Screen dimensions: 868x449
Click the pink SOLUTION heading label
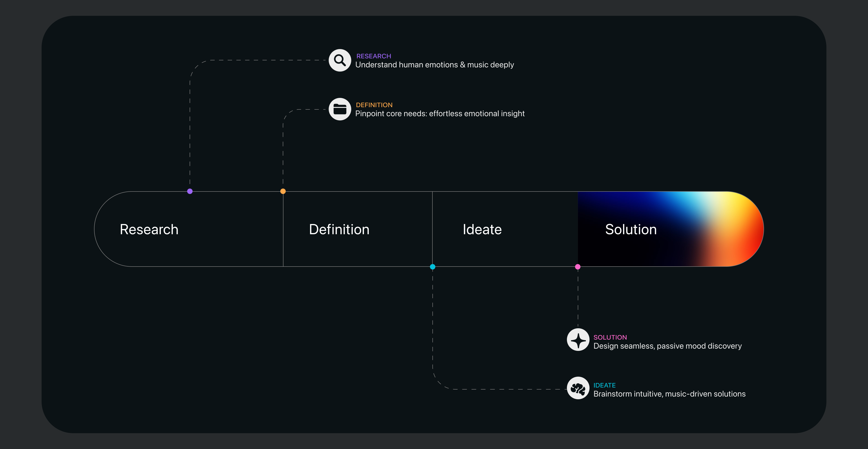coord(610,337)
